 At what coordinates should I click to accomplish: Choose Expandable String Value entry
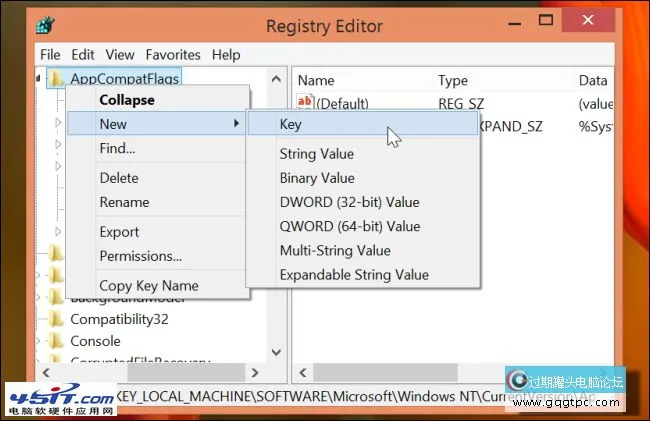click(x=353, y=274)
